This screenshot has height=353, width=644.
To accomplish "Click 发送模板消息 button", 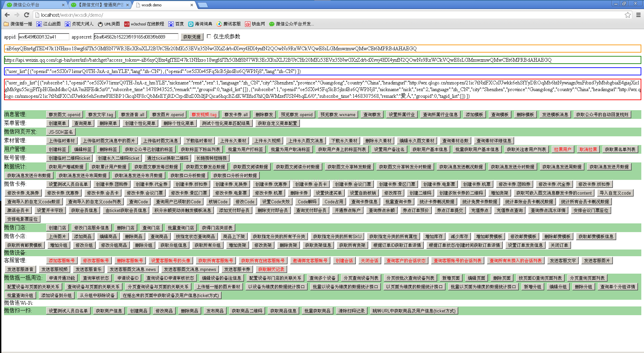I will coord(555,115).
